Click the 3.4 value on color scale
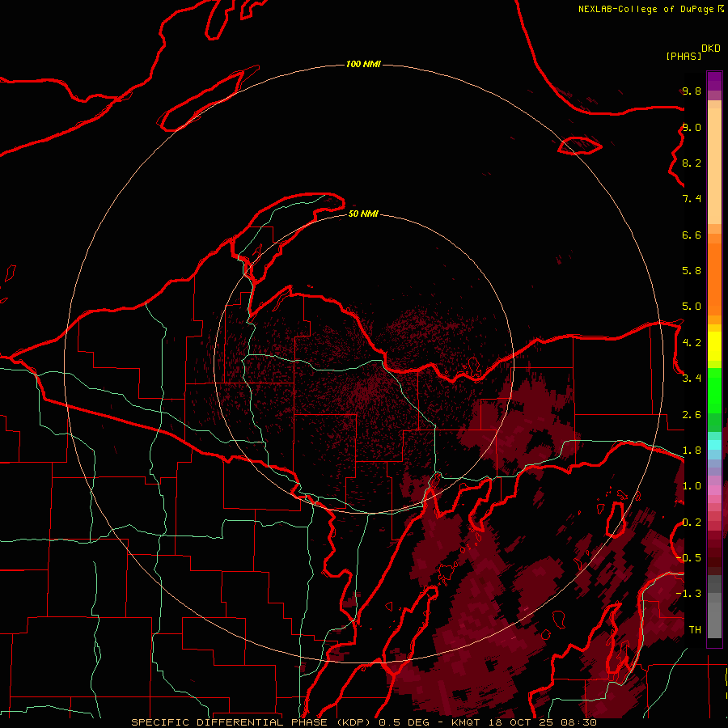The image size is (728, 728). click(692, 379)
